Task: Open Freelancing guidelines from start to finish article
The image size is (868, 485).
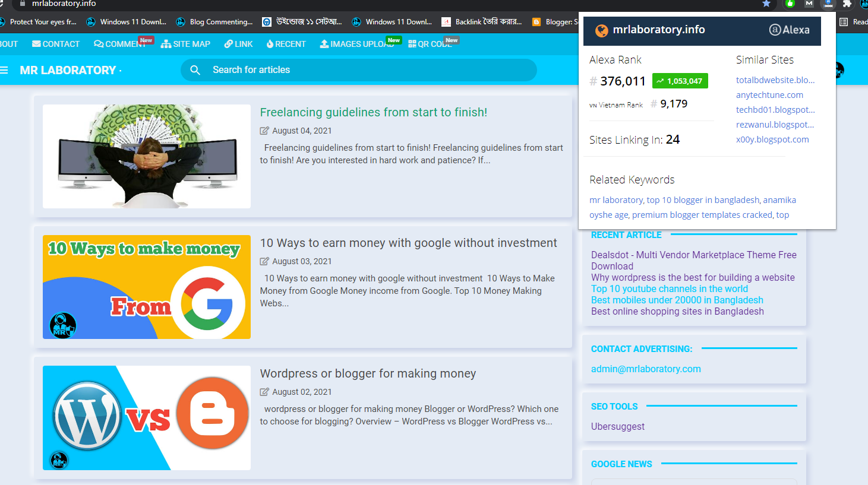Action: 373,112
